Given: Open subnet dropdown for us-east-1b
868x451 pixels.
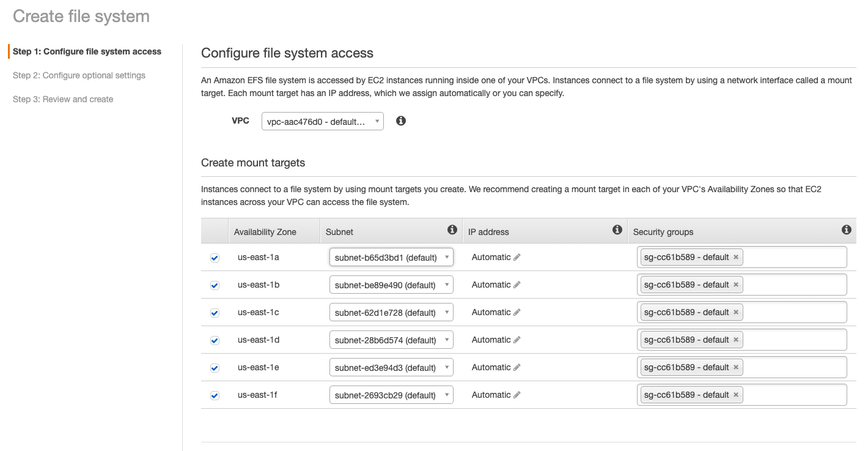Looking at the screenshot, I should click(x=391, y=285).
